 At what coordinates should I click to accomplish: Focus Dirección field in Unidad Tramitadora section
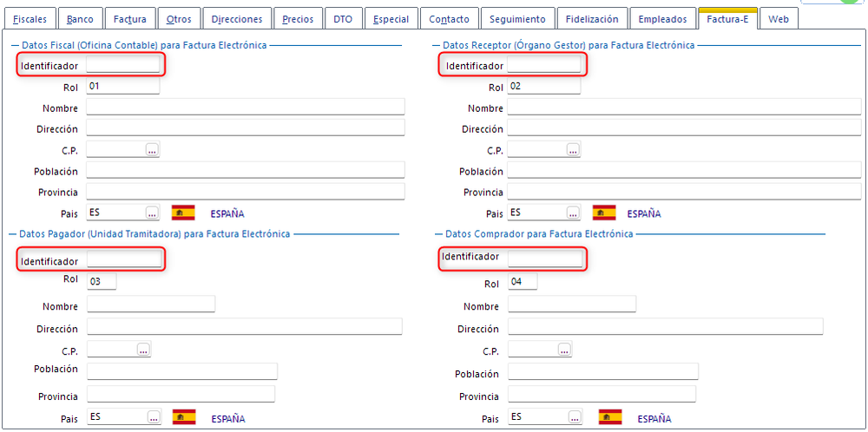click(245, 326)
